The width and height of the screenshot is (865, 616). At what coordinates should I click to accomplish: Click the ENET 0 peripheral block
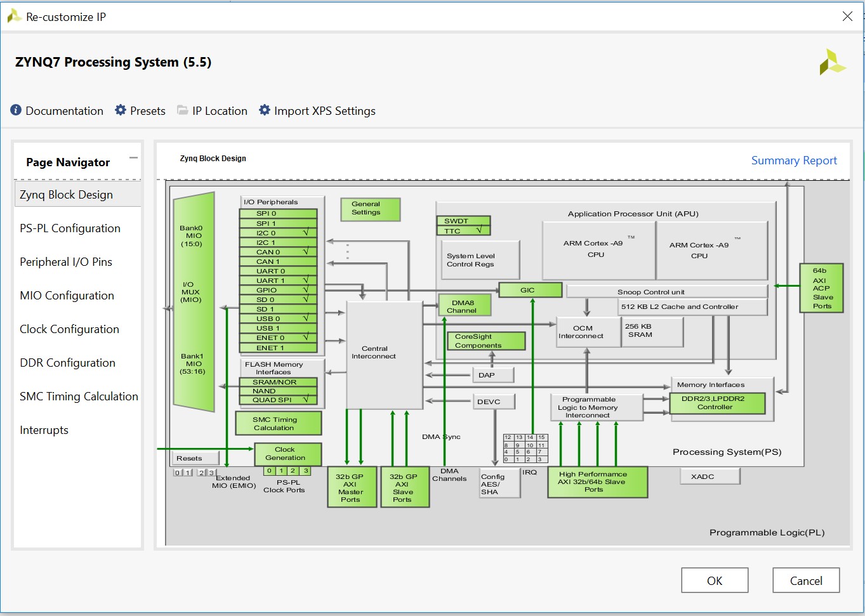tap(277, 337)
